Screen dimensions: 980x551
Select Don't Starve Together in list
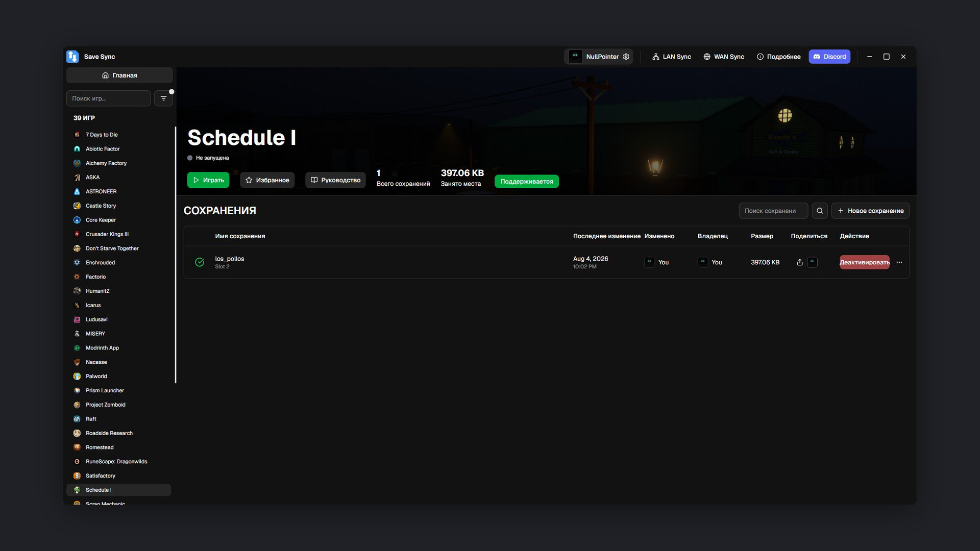click(x=118, y=248)
